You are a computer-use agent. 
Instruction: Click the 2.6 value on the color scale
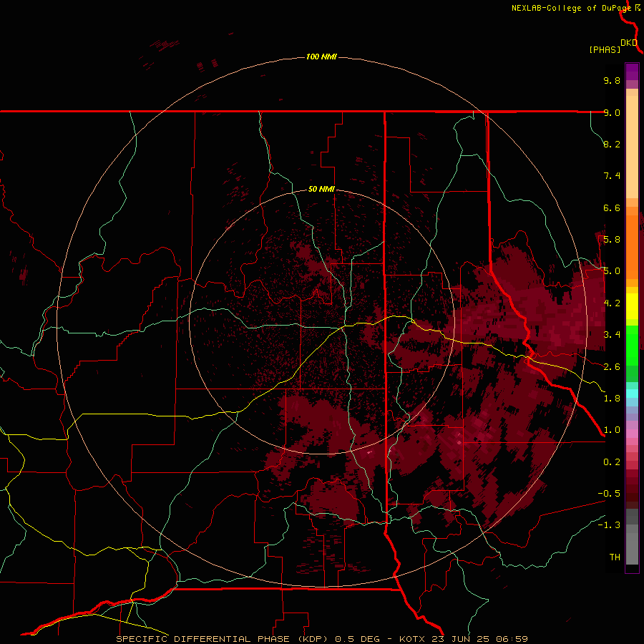click(612, 367)
